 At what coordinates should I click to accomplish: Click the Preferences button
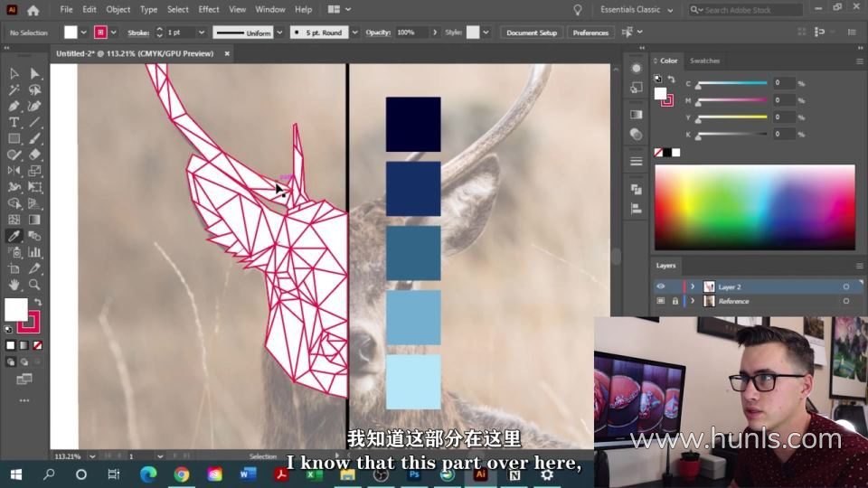[590, 33]
